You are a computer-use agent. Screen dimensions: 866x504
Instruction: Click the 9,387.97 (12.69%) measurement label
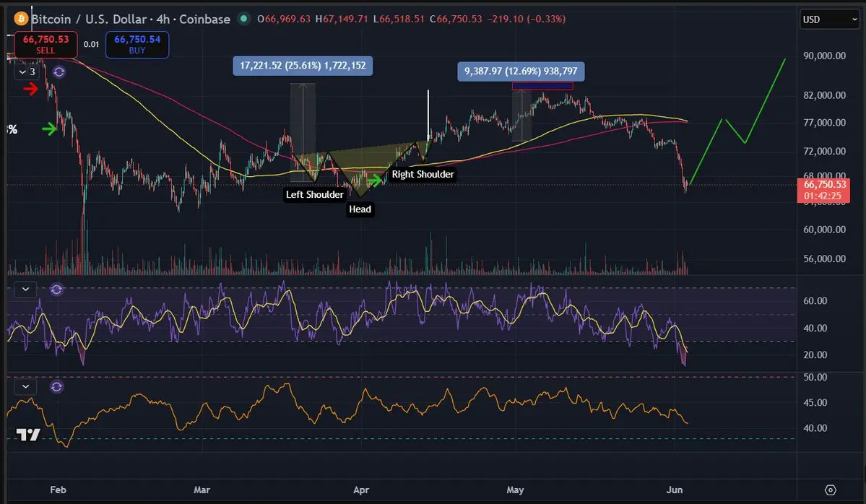coord(521,71)
